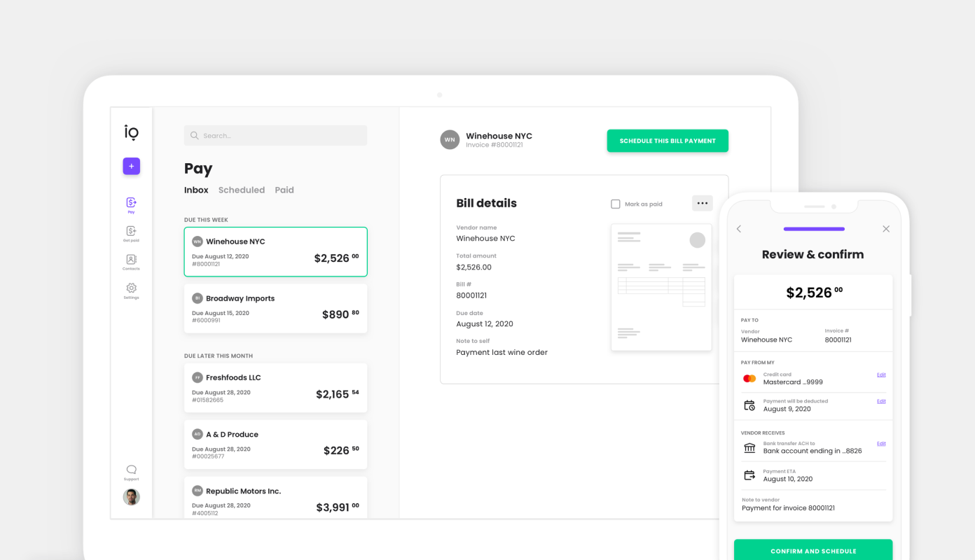Screen dimensions: 975x560
Task: Open the Contacts sidebar icon
Action: pos(131,260)
